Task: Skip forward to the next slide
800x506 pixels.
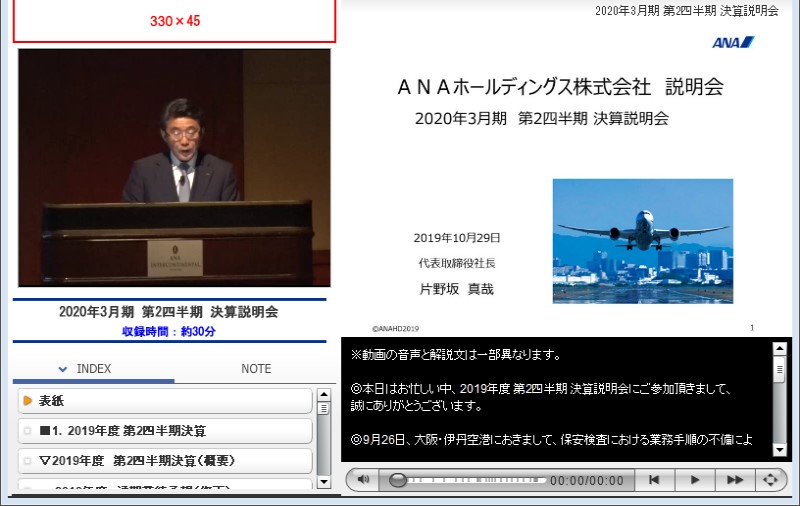Action: point(735,480)
